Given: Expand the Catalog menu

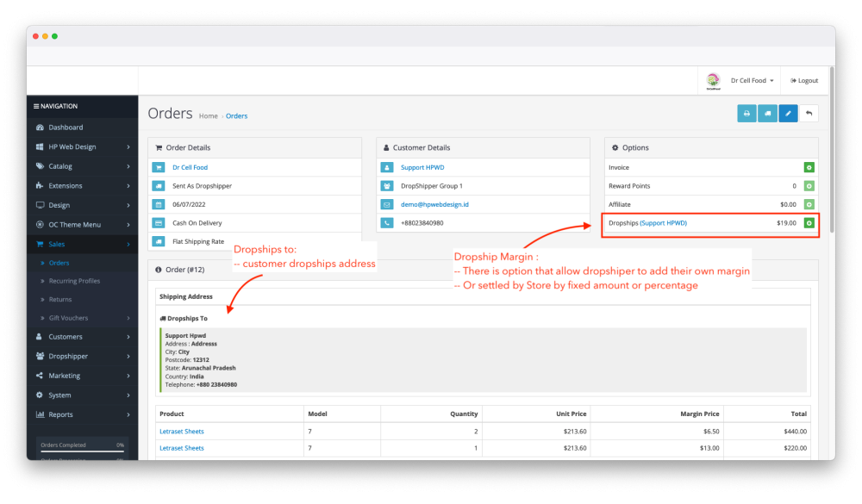Looking at the screenshot, I should (82, 166).
